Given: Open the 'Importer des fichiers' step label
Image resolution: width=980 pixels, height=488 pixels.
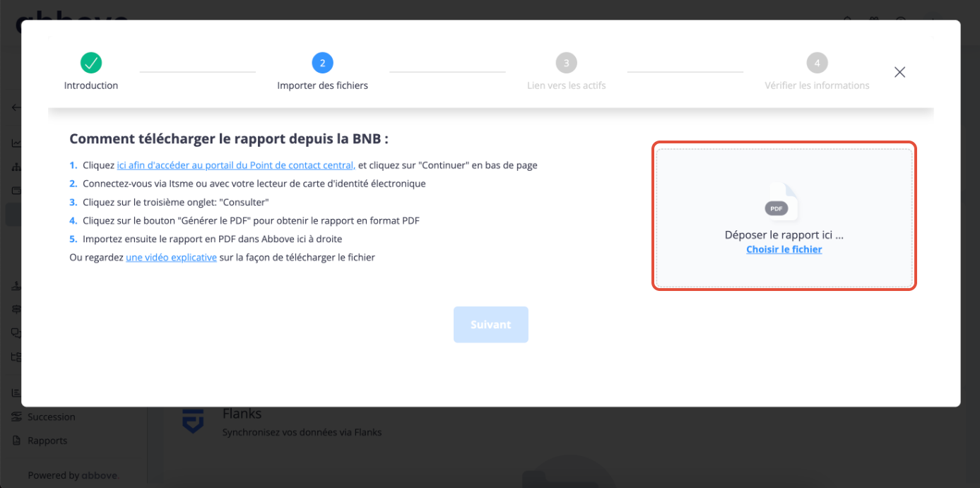Looking at the screenshot, I should [x=322, y=85].
